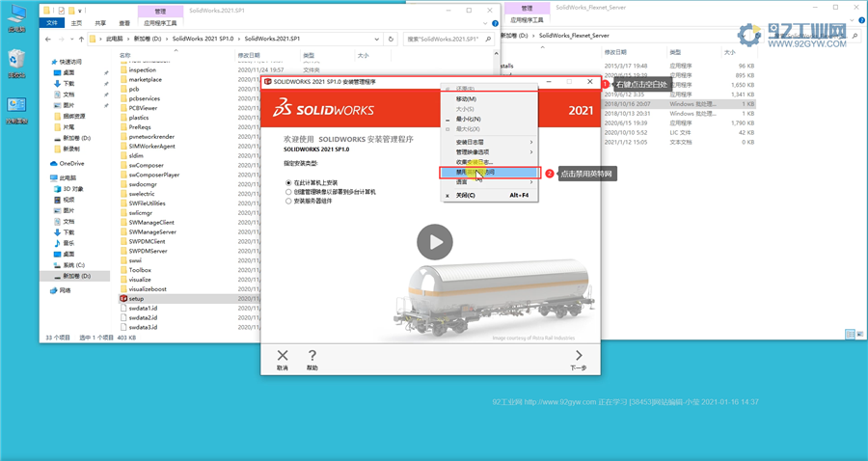Sort by Name column header in left window
The height and width of the screenshot is (461, 868).
point(125,55)
